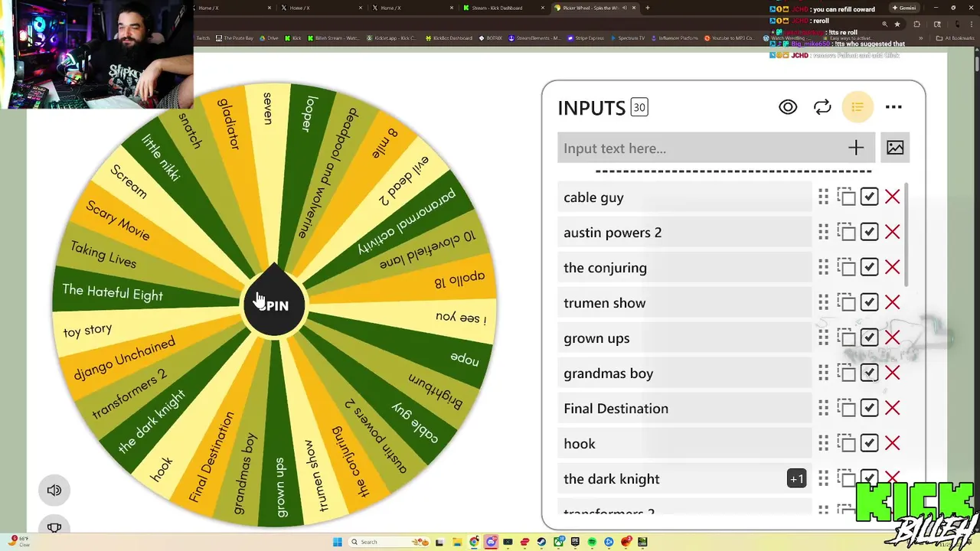Click the inputs count badge '30'
This screenshot has height=551, width=980.
click(x=639, y=108)
